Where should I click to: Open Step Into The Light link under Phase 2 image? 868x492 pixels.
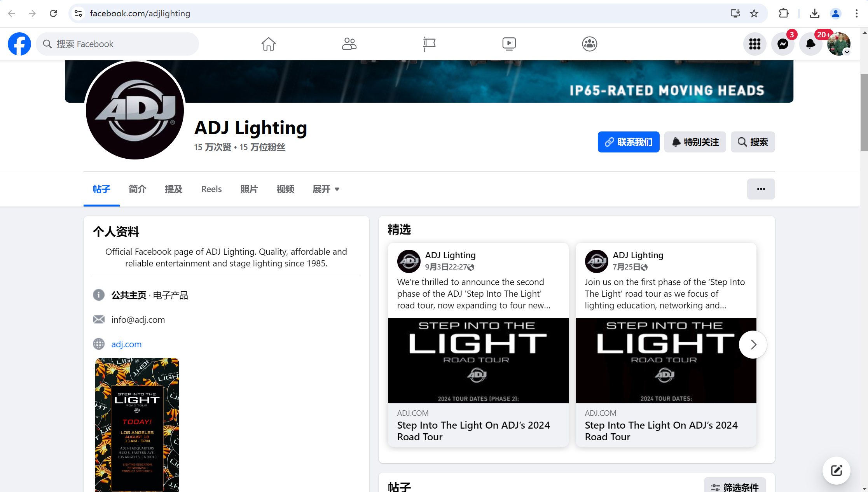pyautogui.click(x=473, y=431)
